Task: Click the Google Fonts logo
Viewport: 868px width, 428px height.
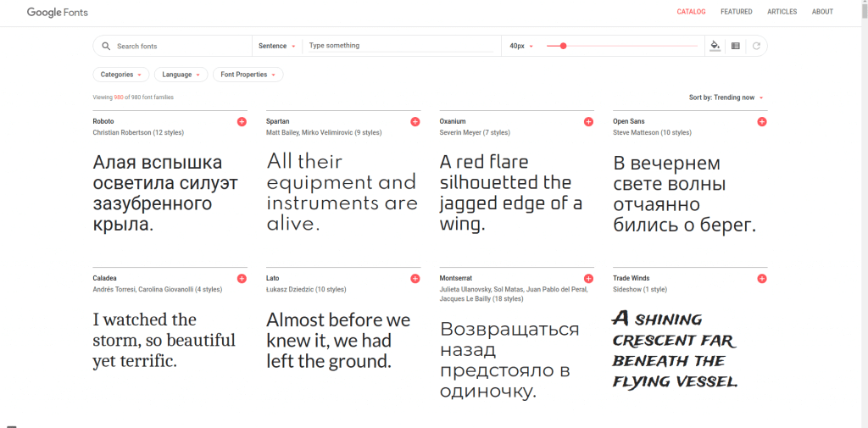Action: [58, 12]
